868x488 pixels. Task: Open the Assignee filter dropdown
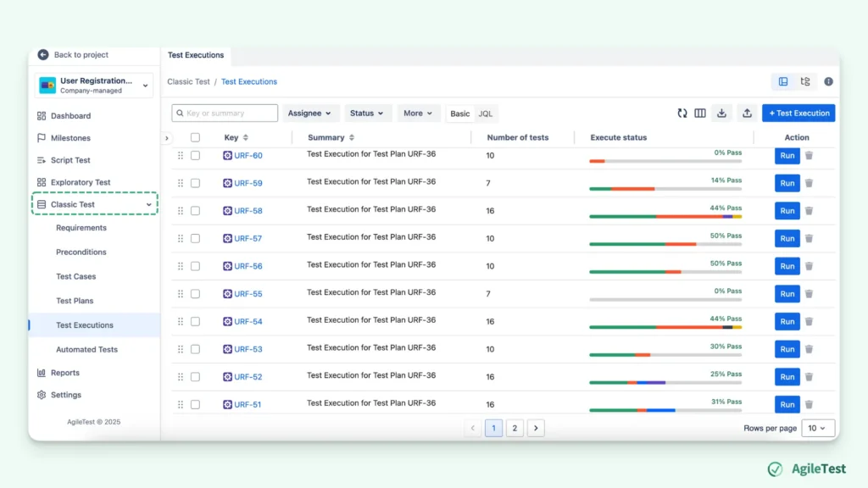(312, 113)
